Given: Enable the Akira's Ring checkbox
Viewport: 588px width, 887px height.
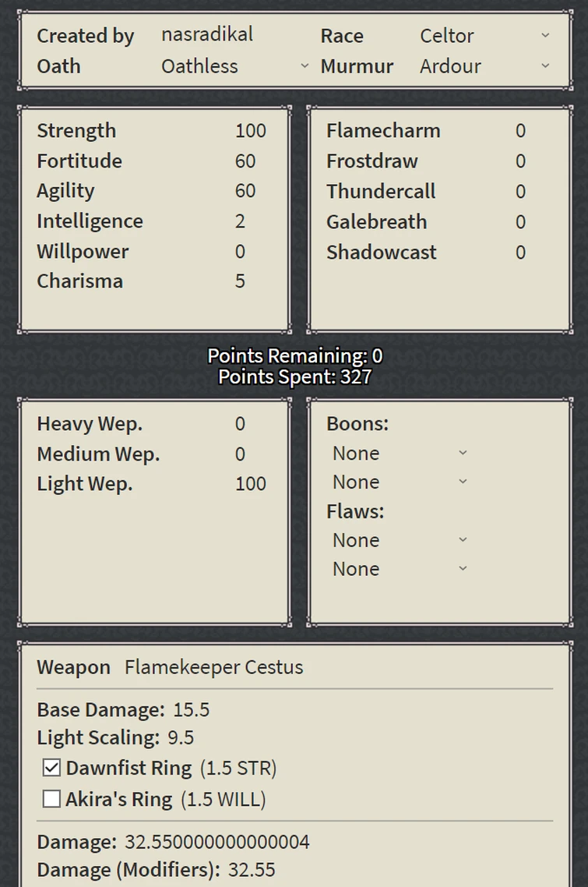Looking at the screenshot, I should 51,799.
